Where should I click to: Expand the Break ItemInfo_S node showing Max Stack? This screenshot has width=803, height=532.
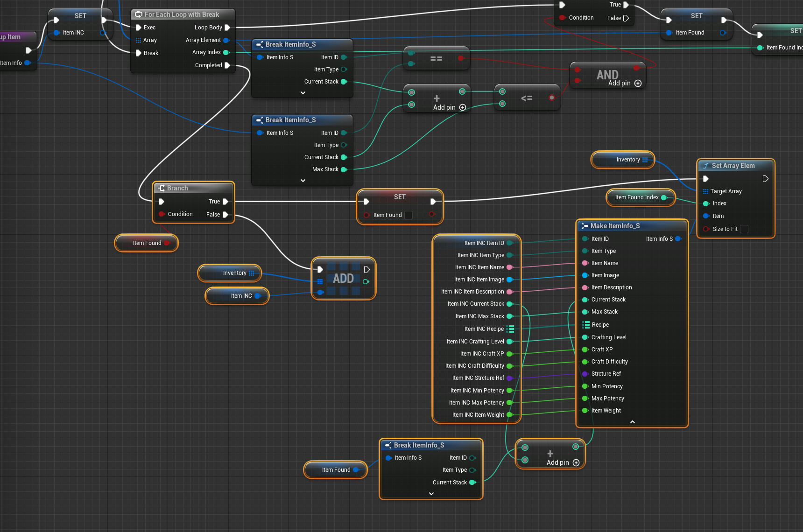click(303, 181)
